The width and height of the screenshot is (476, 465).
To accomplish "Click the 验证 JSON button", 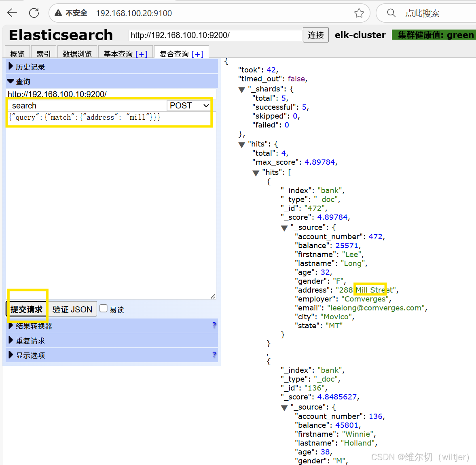I will [x=72, y=309].
